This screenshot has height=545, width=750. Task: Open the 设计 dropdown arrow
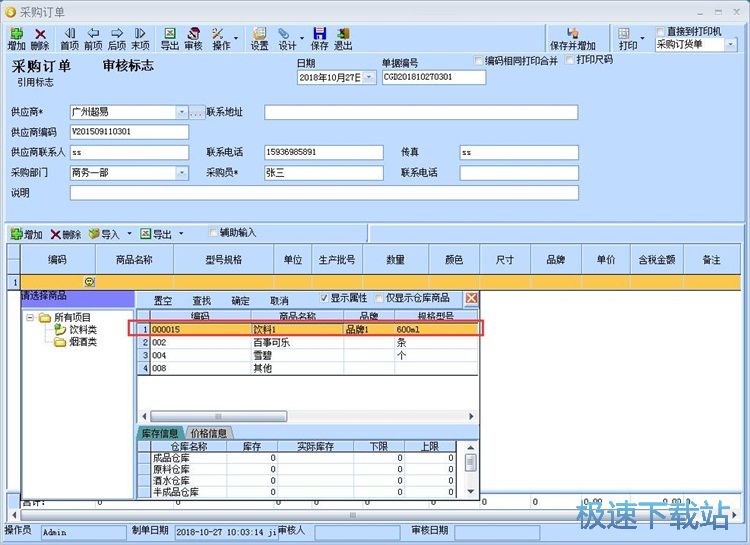coord(302,38)
